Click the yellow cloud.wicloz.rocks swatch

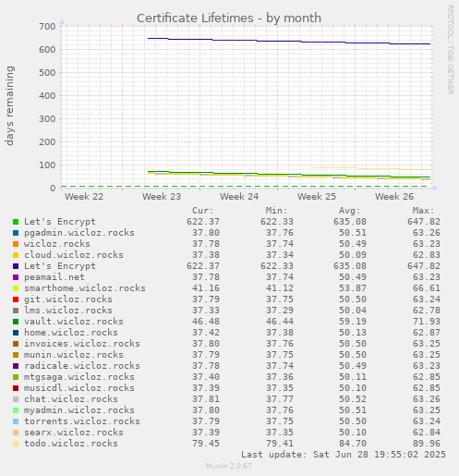(16, 255)
